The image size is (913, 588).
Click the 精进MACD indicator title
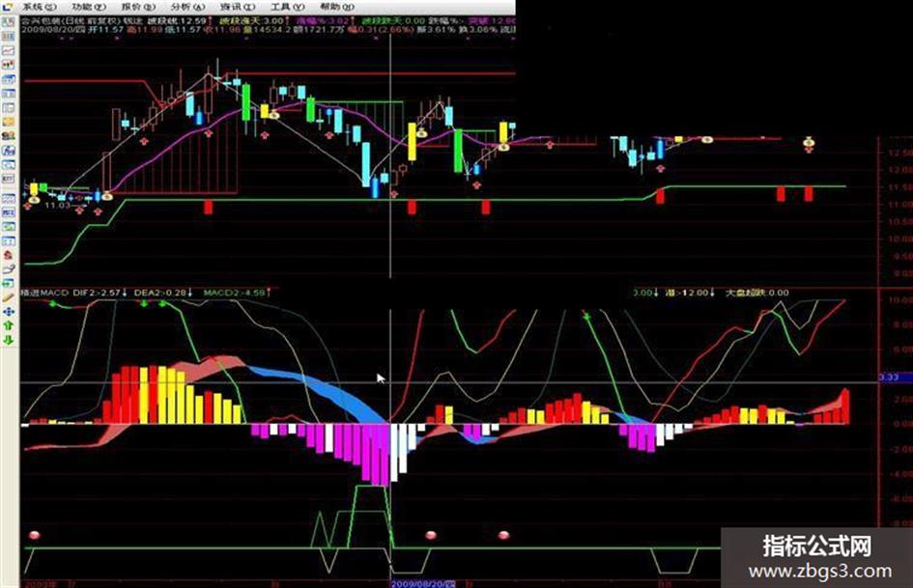click(44, 293)
